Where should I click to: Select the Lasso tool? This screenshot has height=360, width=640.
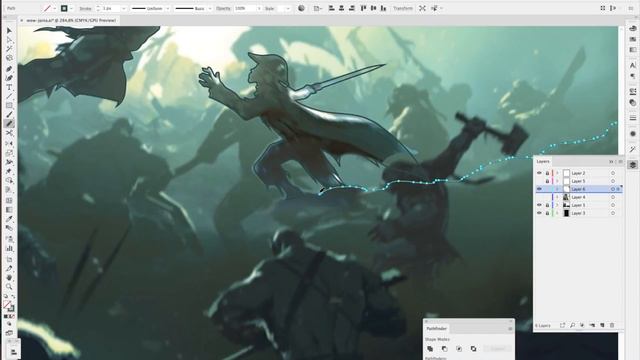[9, 58]
